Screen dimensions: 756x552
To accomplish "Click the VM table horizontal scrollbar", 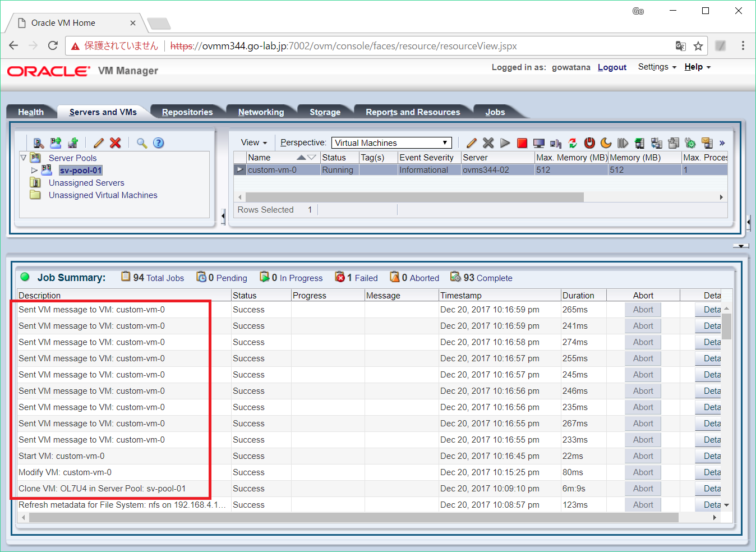I will 414,197.
